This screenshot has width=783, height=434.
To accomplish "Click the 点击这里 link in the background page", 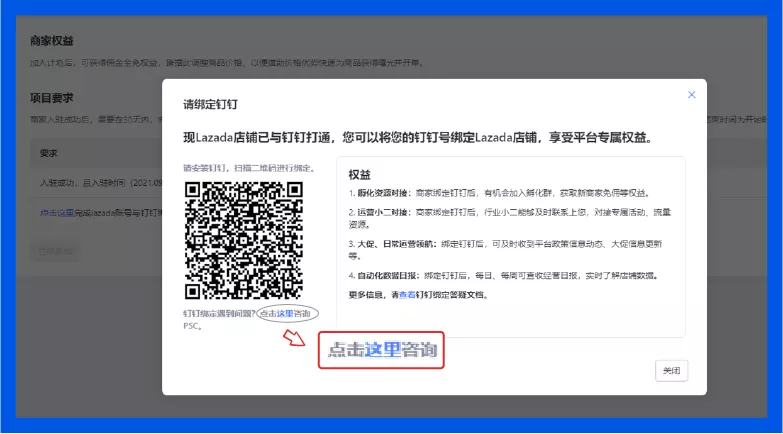I will [57, 213].
